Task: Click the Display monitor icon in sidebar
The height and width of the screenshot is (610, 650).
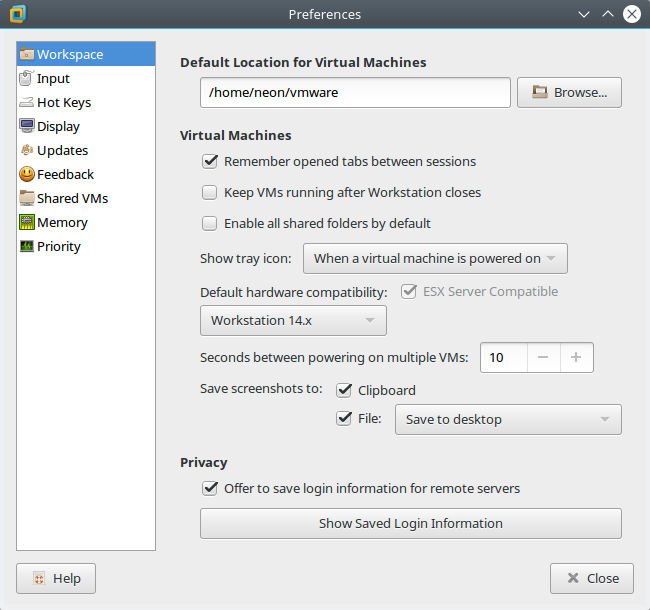Action: click(x=27, y=126)
